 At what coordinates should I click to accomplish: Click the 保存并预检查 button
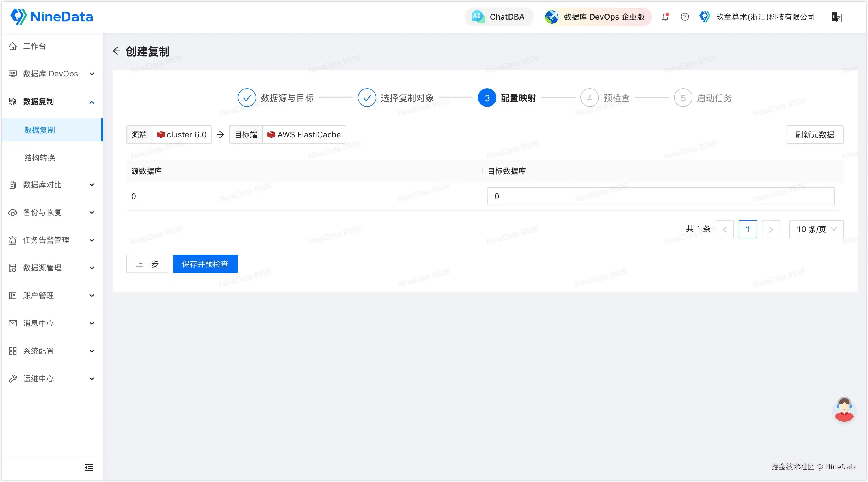point(205,264)
